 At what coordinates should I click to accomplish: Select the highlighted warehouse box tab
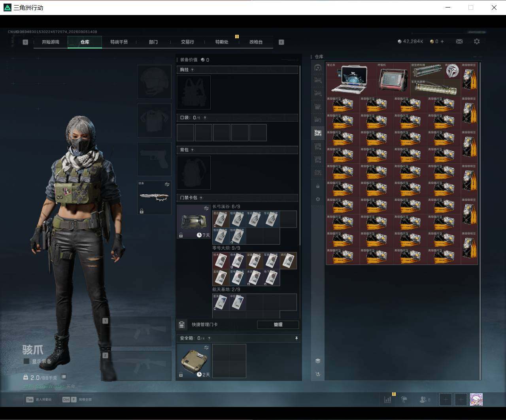(318, 133)
